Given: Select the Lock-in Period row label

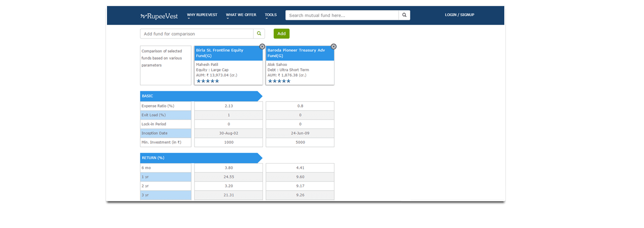Looking at the screenshot, I should pyautogui.click(x=165, y=124).
